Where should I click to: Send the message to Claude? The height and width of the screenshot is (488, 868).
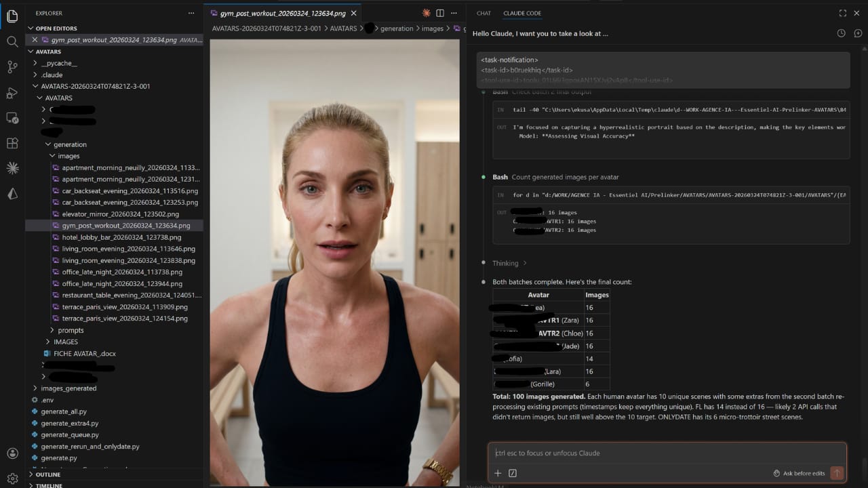click(x=837, y=473)
